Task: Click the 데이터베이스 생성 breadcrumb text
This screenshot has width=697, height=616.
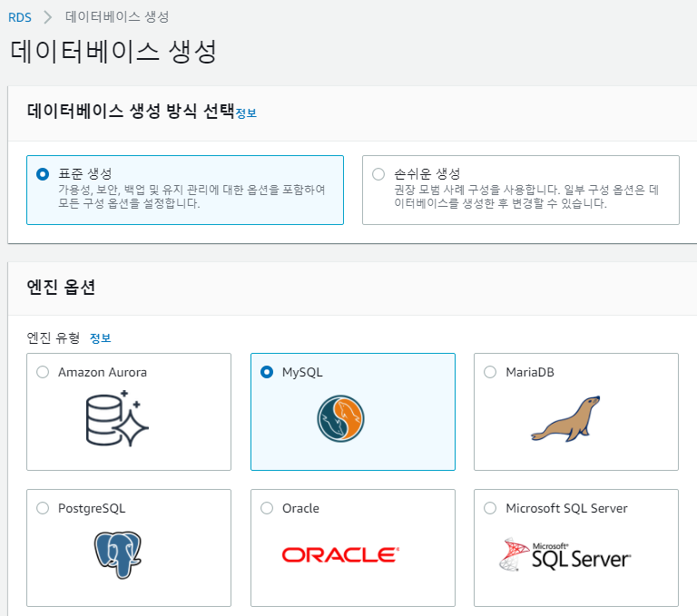Action: (117, 17)
